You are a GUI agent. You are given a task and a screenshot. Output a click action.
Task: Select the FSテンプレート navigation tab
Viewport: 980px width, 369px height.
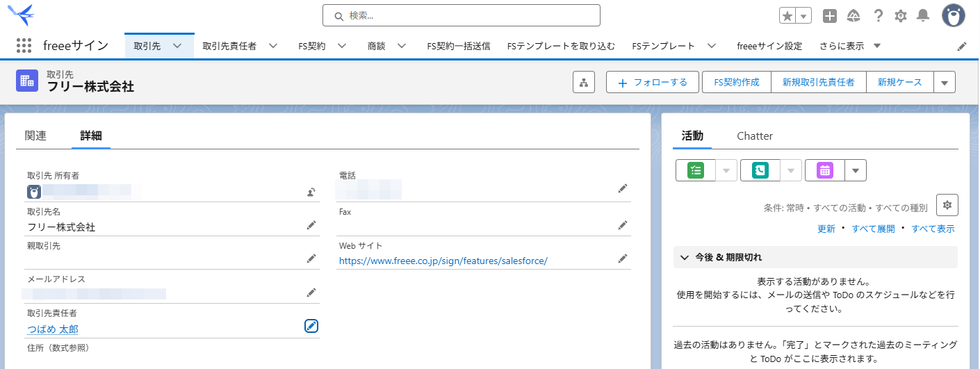point(664,46)
